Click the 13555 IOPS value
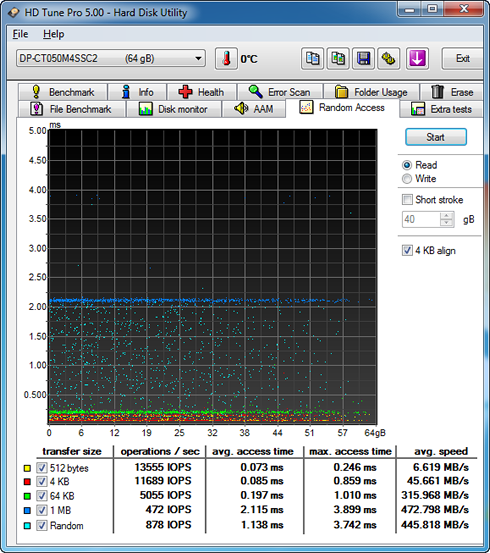490x553 pixels. point(163,467)
